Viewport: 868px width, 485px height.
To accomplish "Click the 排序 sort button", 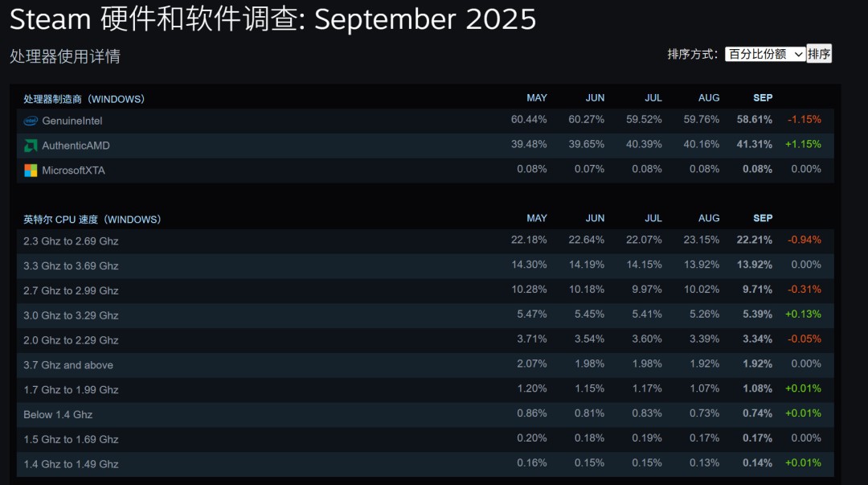I will (820, 54).
